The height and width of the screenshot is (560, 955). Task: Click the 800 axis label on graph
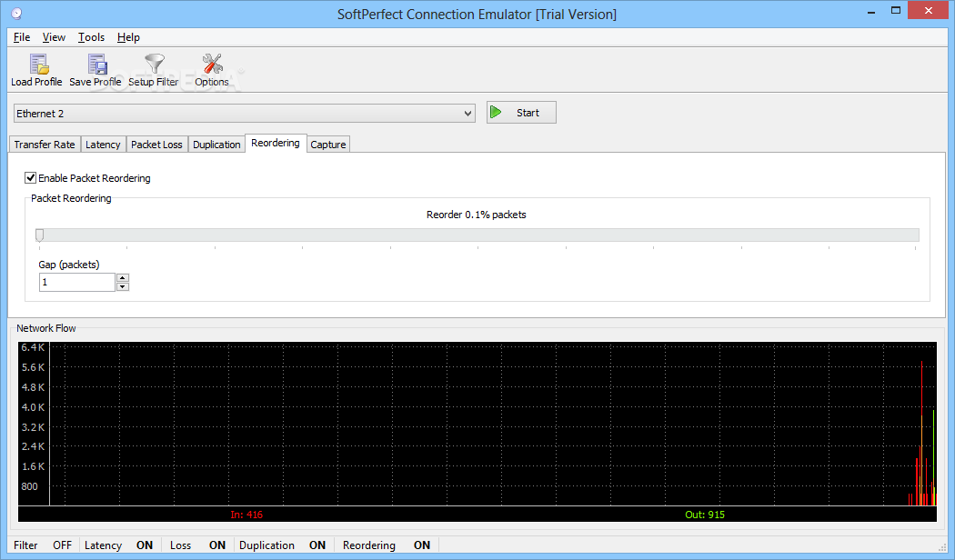point(29,486)
